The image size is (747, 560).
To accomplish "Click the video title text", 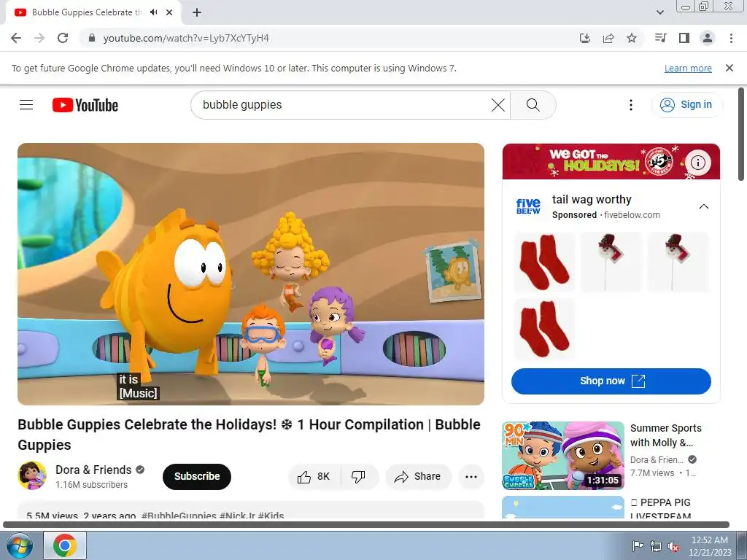I will point(249,435).
